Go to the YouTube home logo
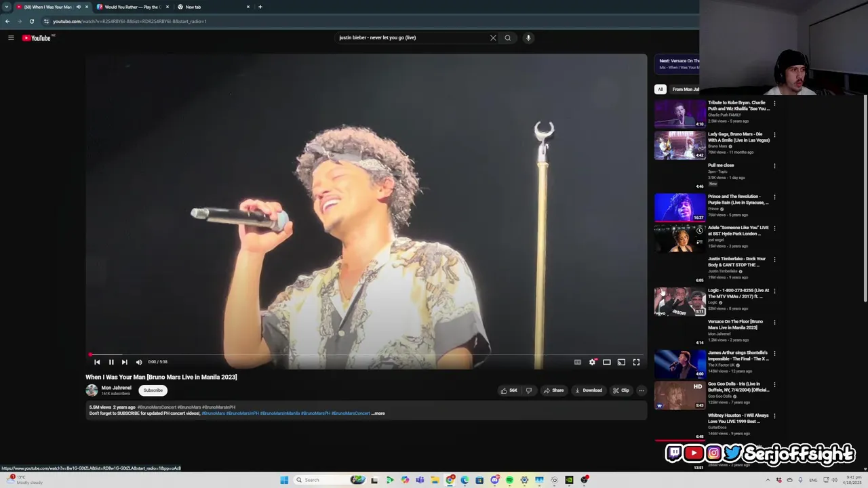The width and height of the screenshot is (868, 488). coord(37,38)
